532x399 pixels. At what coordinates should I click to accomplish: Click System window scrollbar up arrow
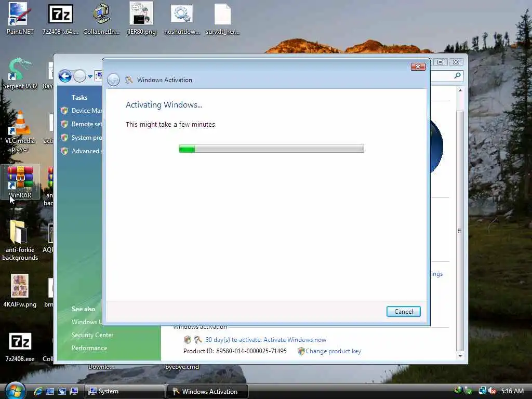coord(460,90)
